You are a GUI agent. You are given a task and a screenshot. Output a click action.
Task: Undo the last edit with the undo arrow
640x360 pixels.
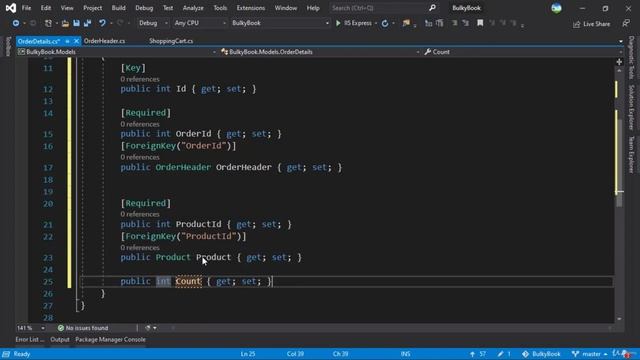point(102,23)
